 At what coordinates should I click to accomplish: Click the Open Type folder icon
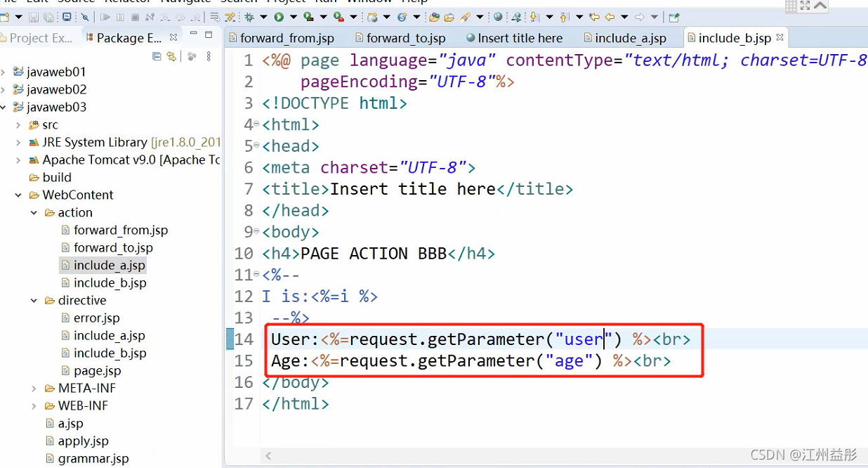coord(434,17)
